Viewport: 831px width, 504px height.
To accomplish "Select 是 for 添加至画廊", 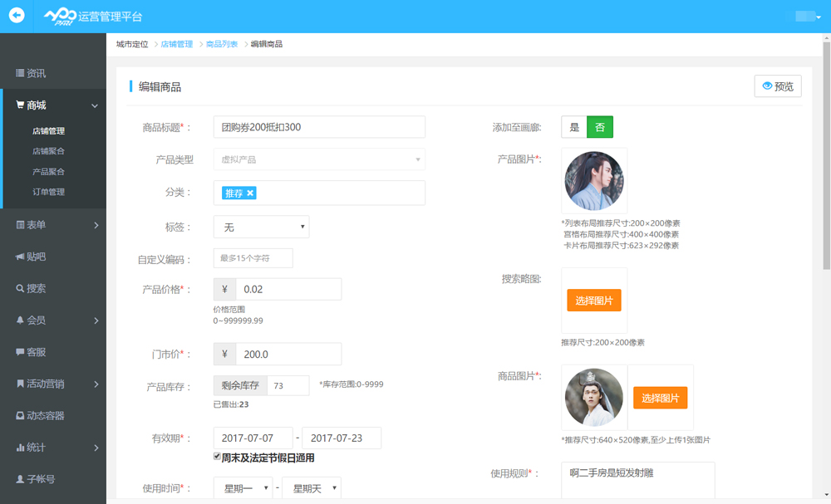I will (573, 126).
